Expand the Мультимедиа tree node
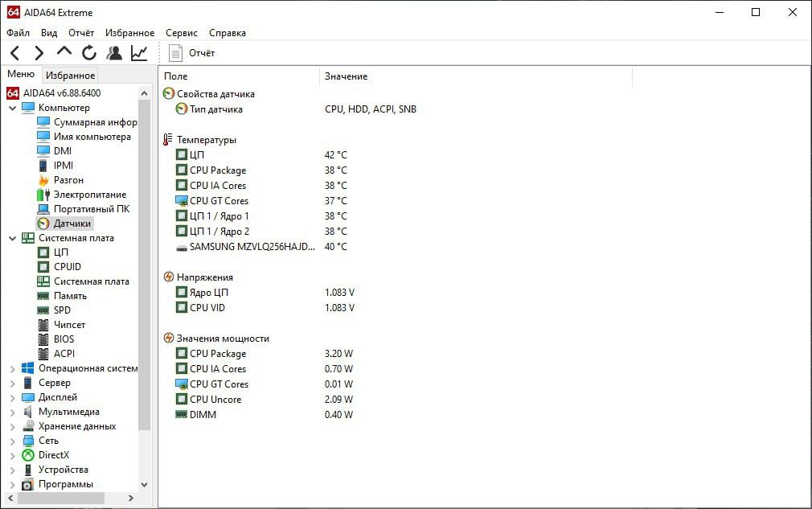Image resolution: width=812 pixels, height=509 pixels. (12, 413)
